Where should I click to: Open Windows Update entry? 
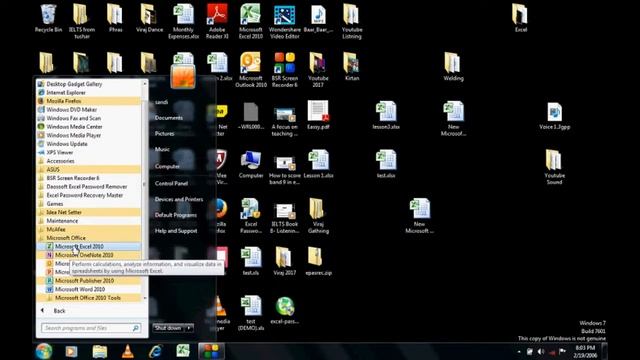pyautogui.click(x=89, y=144)
